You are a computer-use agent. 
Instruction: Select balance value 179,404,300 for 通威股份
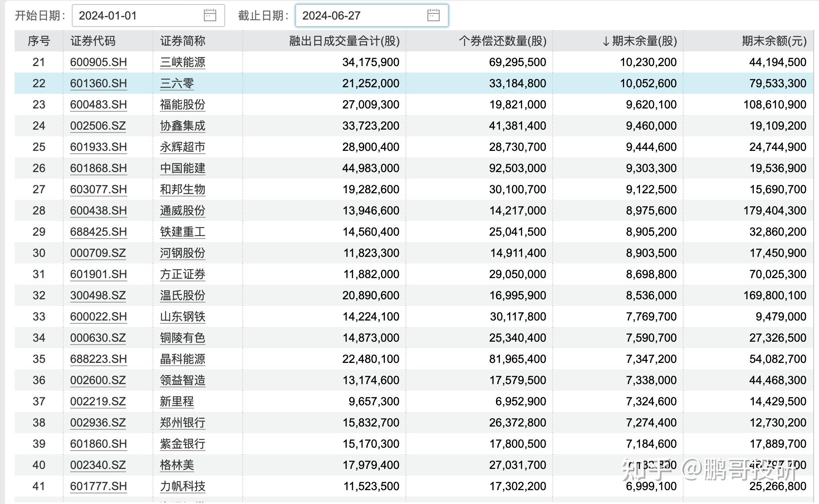[775, 210]
